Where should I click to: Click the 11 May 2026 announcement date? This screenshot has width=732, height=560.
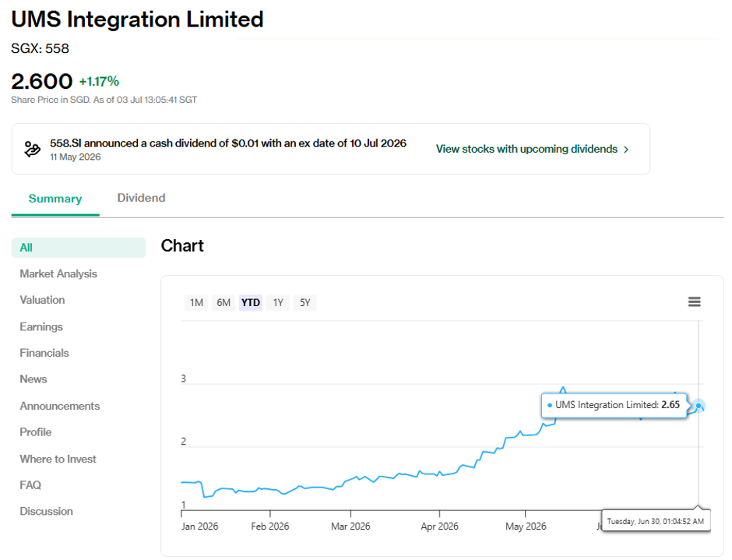[76, 157]
